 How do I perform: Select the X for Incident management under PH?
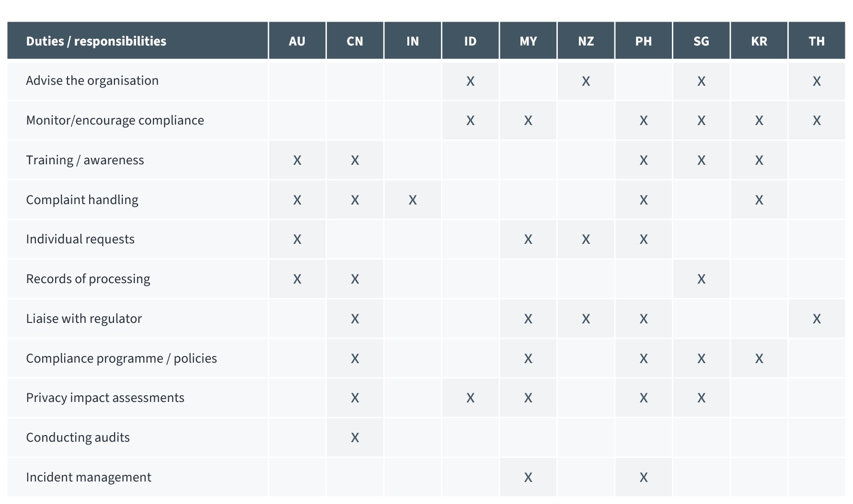[x=644, y=477]
